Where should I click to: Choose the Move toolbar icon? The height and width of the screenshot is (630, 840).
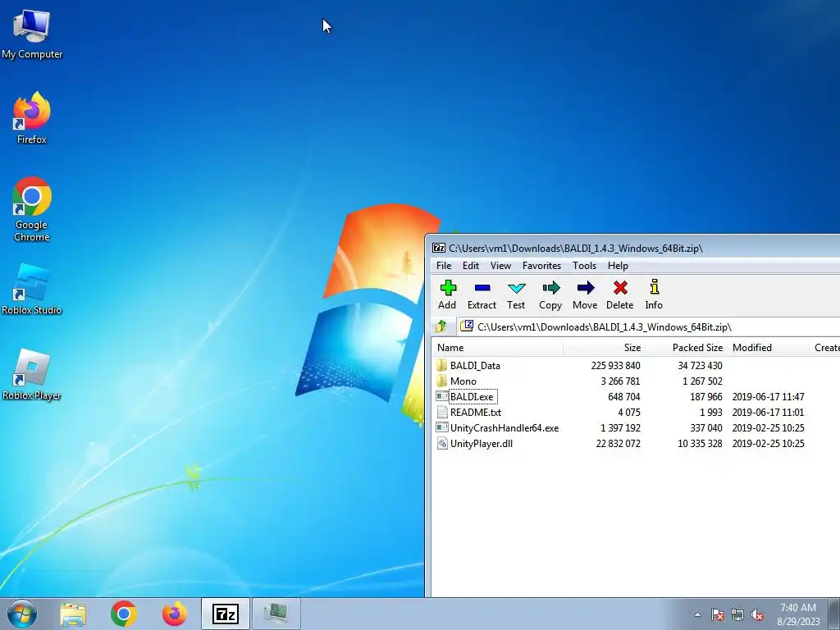coord(585,294)
